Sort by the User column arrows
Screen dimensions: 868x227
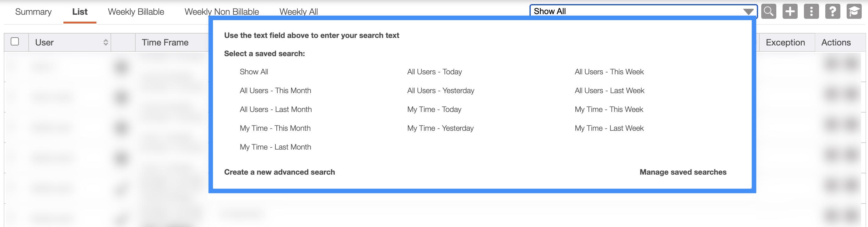[x=106, y=42]
